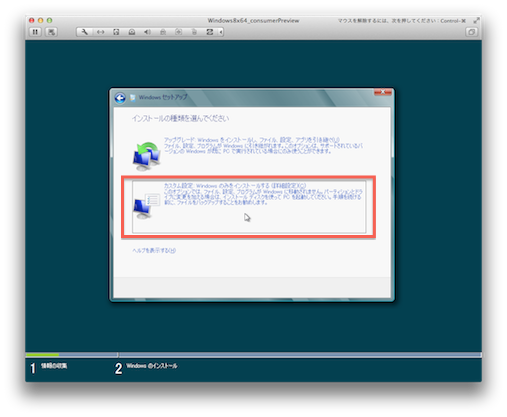Viewport: 507px width, 417px height.
Task: Enter full screen using the top-right arrows
Action: [x=476, y=21]
